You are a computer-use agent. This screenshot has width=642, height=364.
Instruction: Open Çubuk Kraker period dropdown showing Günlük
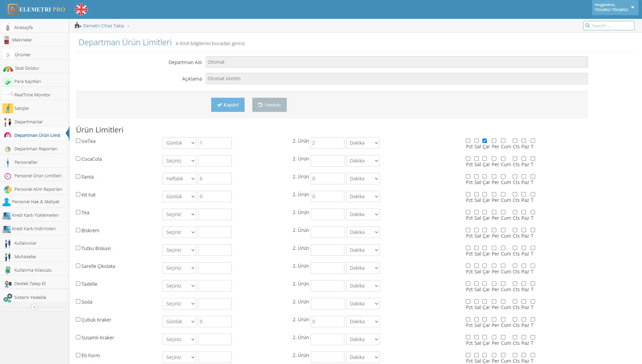click(179, 322)
